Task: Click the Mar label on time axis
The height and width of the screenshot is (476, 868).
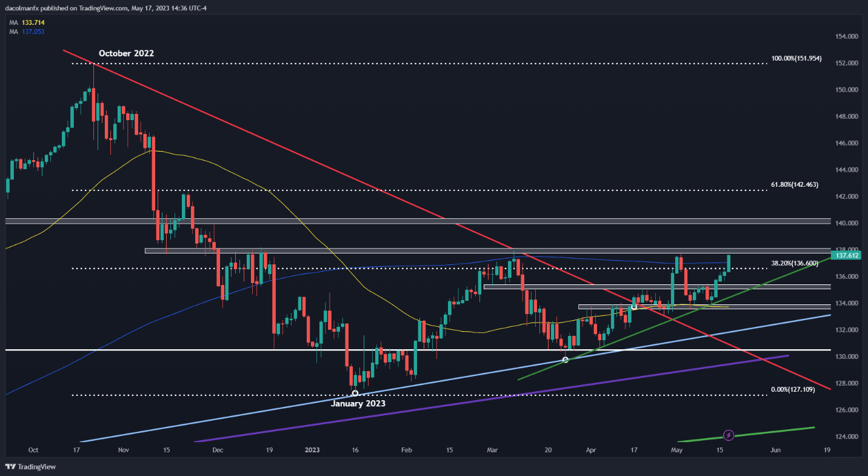Action: (492, 451)
